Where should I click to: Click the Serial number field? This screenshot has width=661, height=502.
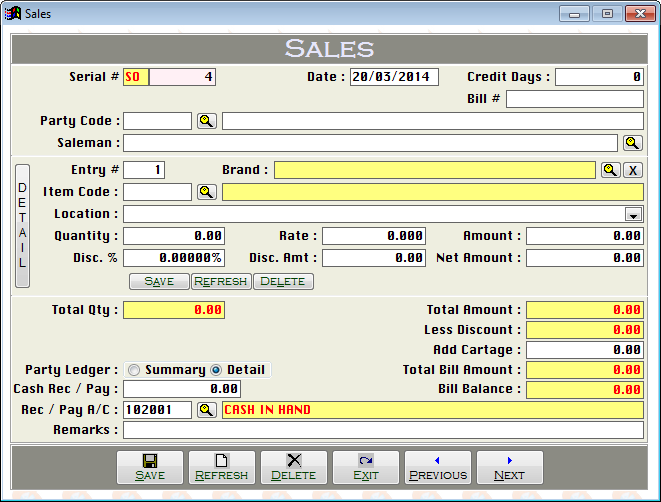[x=182, y=77]
